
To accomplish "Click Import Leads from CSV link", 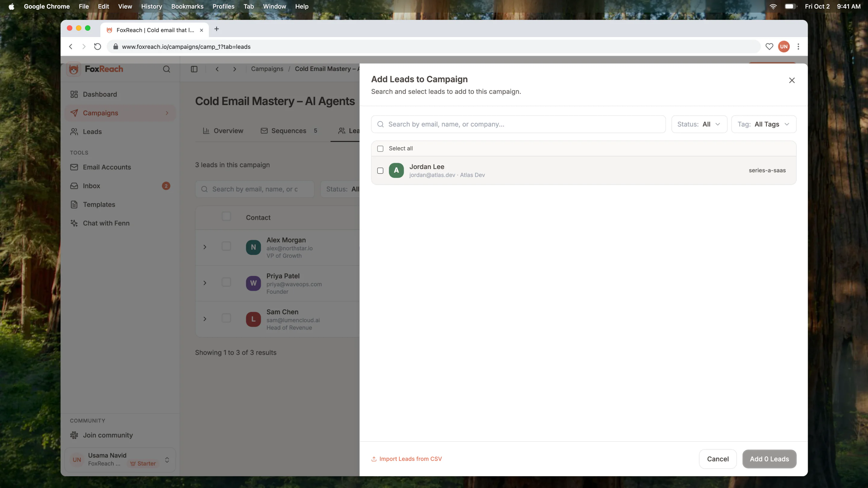I will (x=406, y=459).
